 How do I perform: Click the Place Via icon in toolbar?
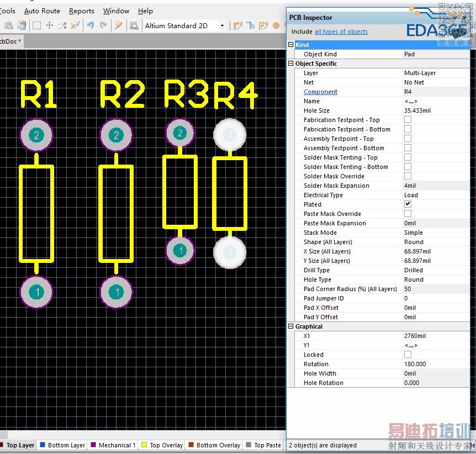[276, 25]
